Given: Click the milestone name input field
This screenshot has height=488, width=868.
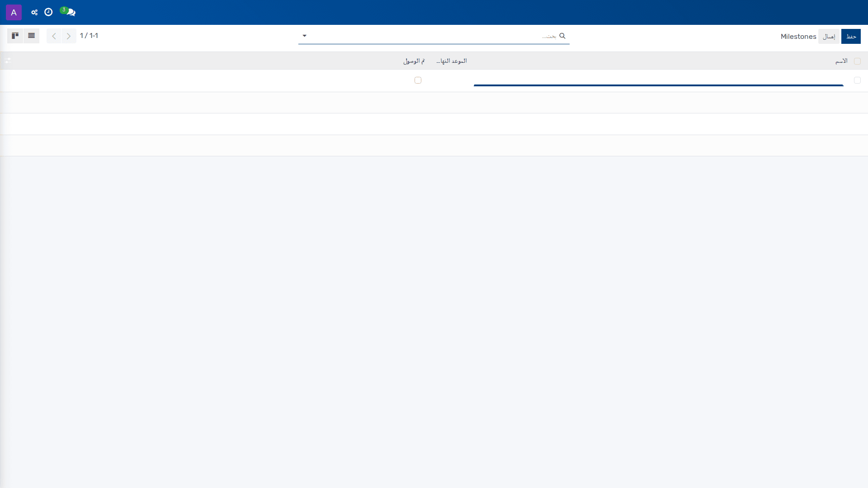Looking at the screenshot, I should click(658, 80).
